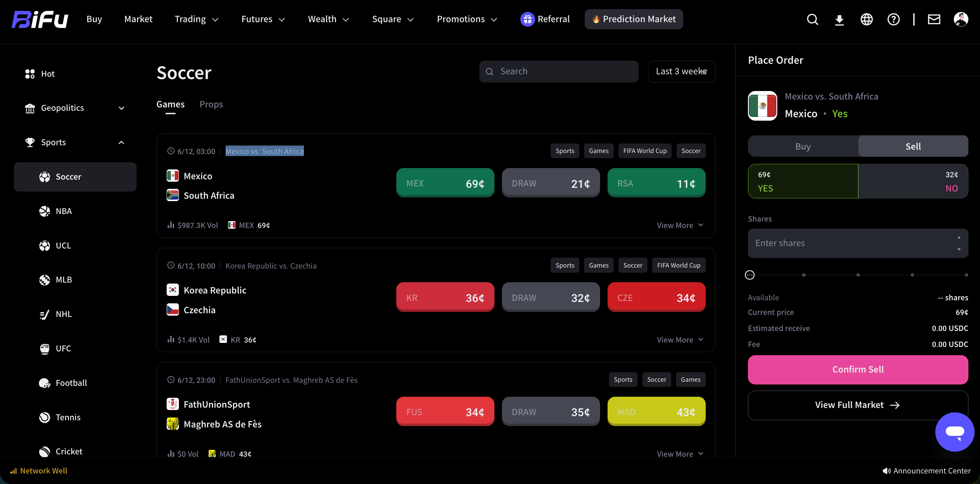Select Cricket in sports sidebar
The width and height of the screenshot is (980, 484).
(x=75, y=451)
